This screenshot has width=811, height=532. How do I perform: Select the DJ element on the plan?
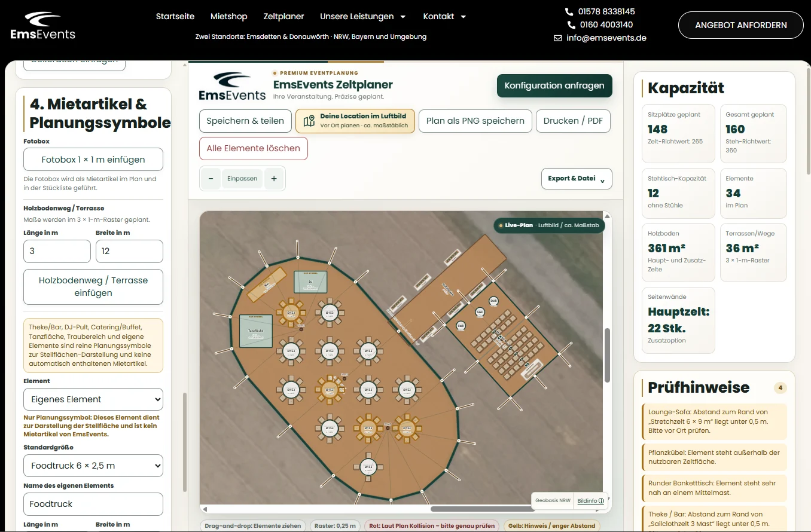[310, 282]
